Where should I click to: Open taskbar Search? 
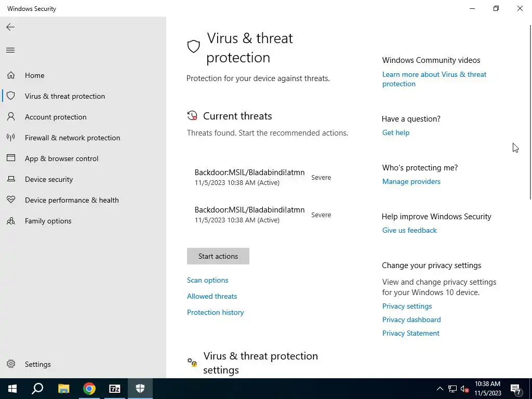pos(37,389)
